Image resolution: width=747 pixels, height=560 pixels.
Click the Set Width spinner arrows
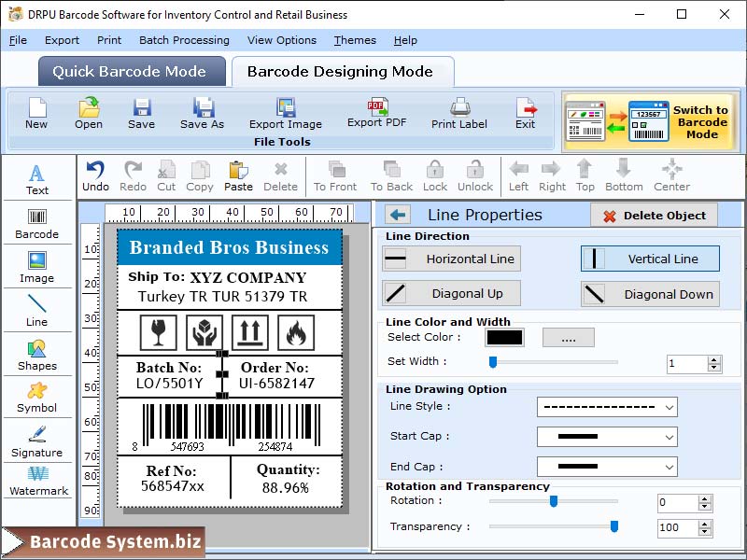[x=713, y=364]
